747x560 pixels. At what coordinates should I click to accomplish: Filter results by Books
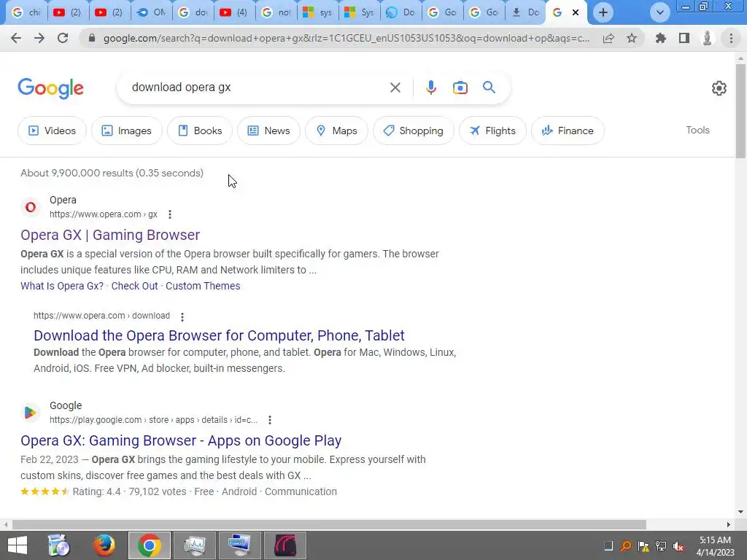(x=200, y=131)
